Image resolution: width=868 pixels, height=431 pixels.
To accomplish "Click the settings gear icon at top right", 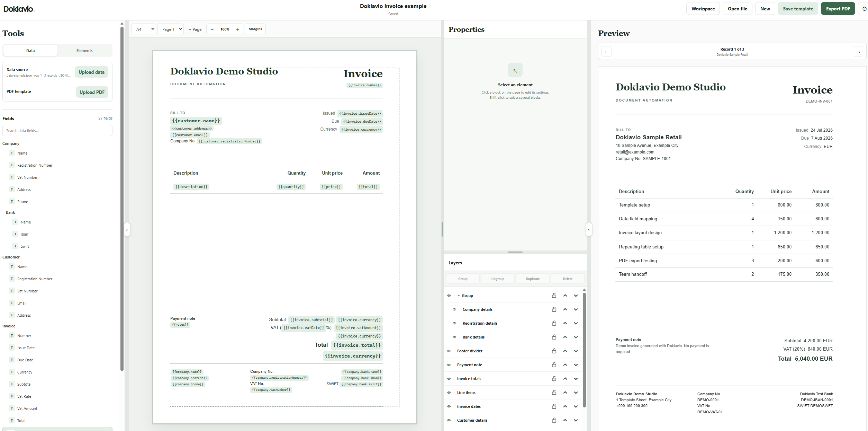I will click(x=864, y=9).
